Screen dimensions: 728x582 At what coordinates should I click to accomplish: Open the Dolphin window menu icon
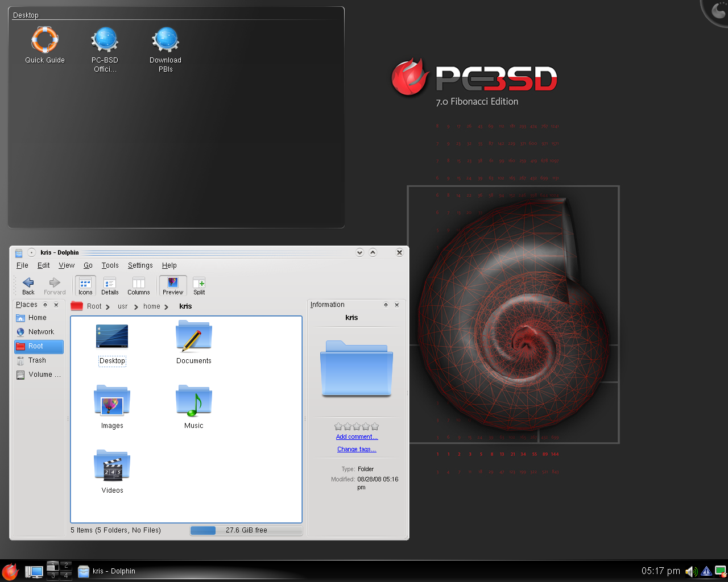(19, 253)
